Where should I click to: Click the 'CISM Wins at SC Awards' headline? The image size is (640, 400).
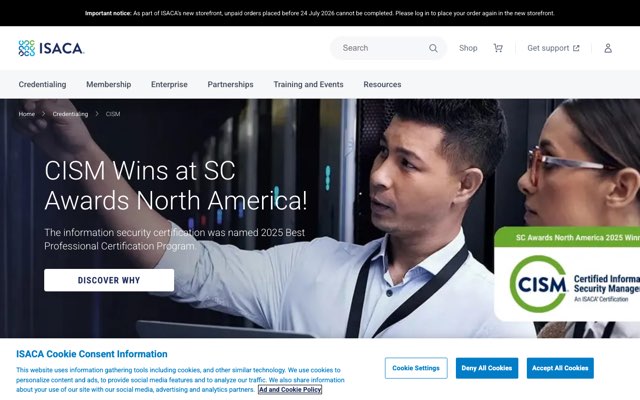[176, 185]
